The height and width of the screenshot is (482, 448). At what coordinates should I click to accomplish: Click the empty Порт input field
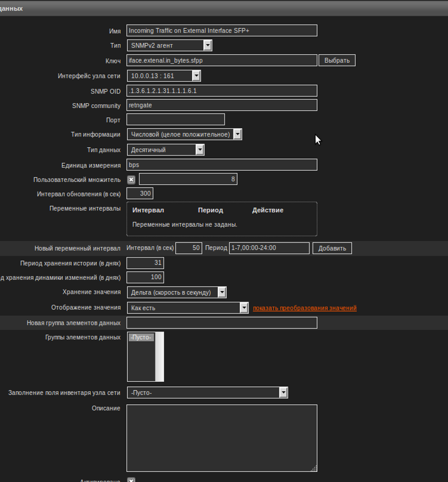coord(176,120)
